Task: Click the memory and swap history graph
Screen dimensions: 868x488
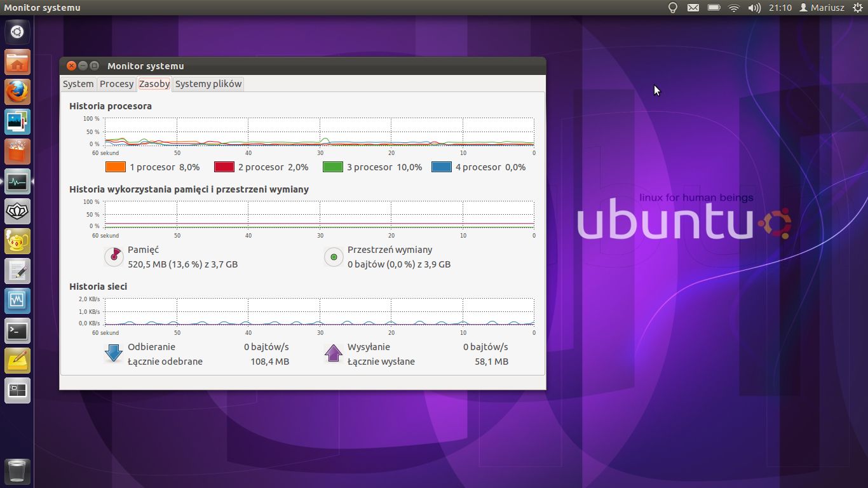Action: (x=319, y=214)
